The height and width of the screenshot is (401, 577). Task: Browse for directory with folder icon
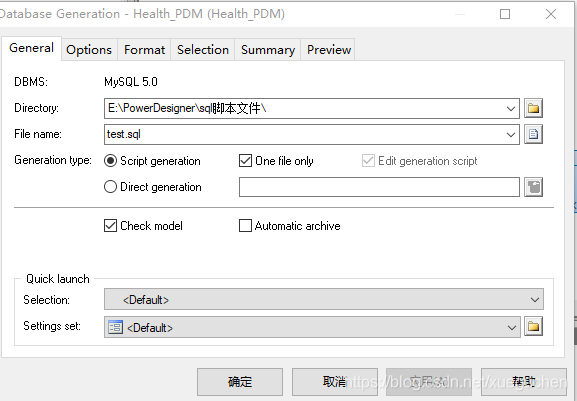coord(533,109)
